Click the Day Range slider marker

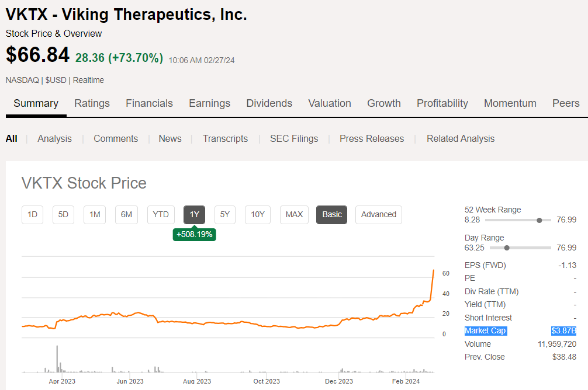pyautogui.click(x=507, y=248)
